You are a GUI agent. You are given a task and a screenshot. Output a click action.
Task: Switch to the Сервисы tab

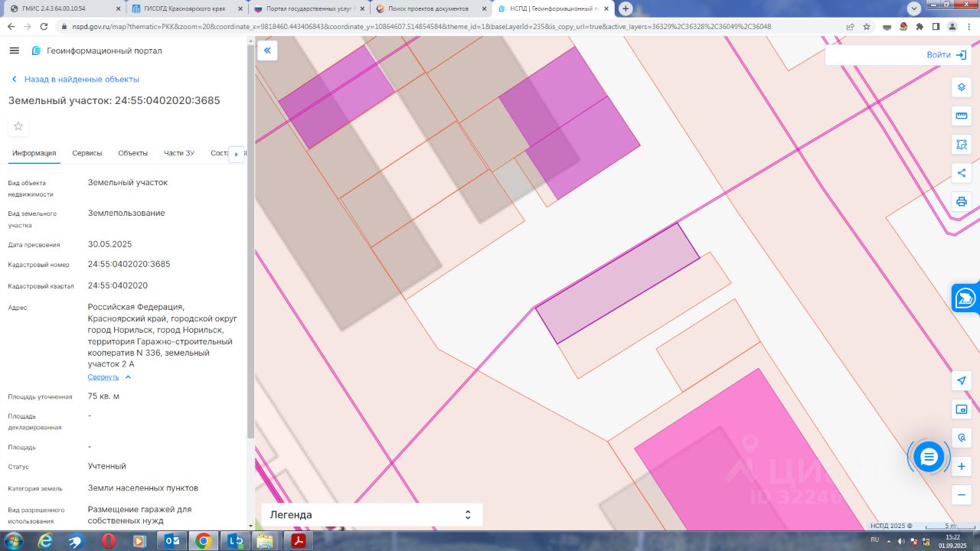tap(87, 153)
